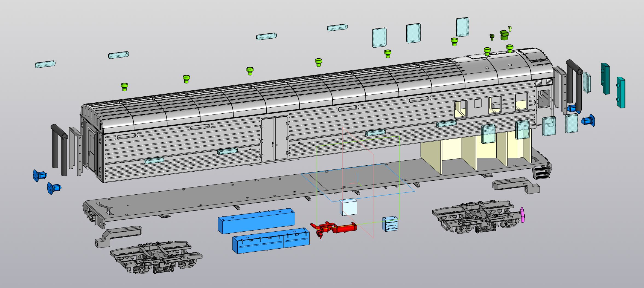Click the right wheel bogie assembly

(477, 217)
